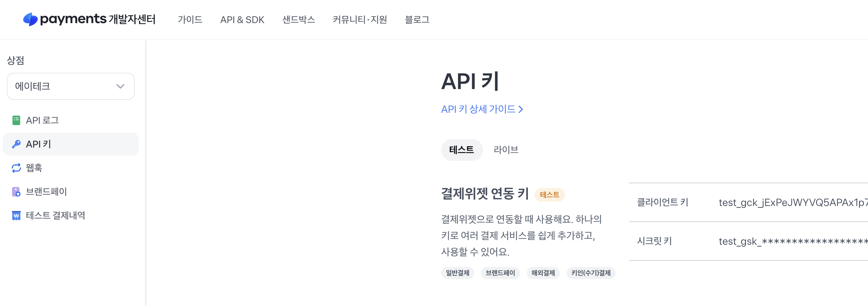Click the green API 로그 icon
This screenshot has width=868, height=306.
(x=16, y=120)
